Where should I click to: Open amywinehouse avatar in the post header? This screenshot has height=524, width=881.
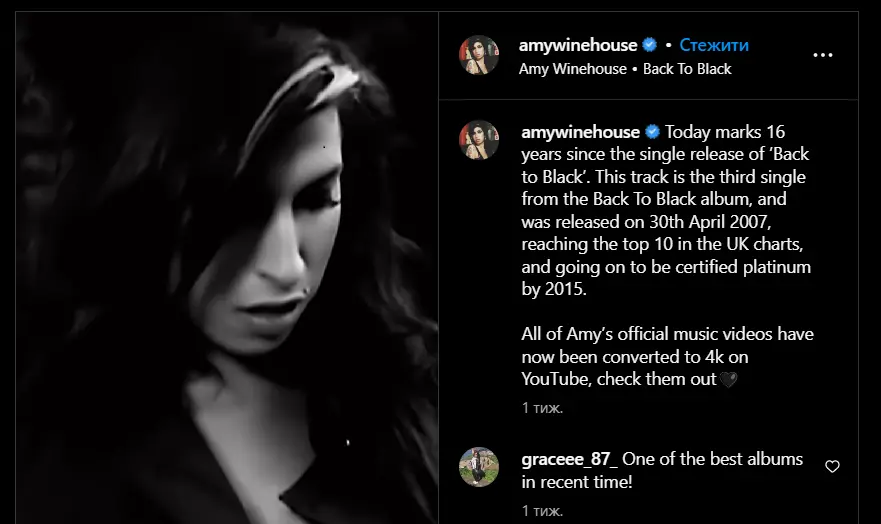479,55
